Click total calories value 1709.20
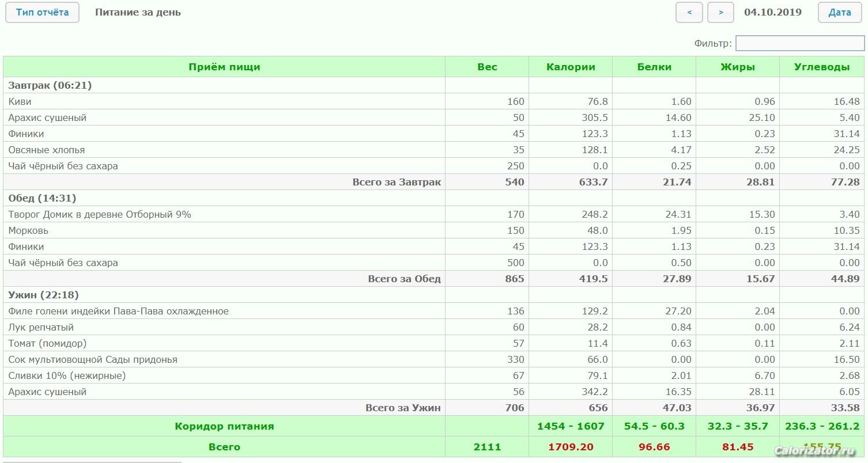868x463 pixels. click(571, 447)
